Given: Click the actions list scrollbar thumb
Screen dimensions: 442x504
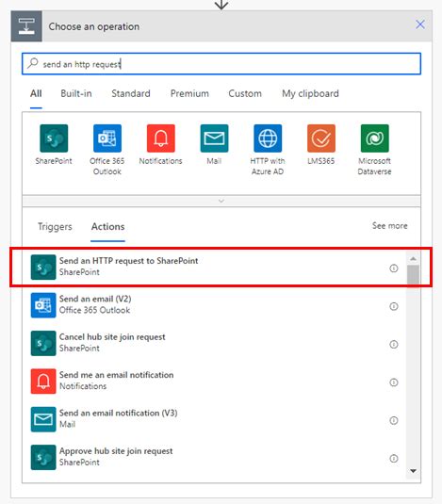Looking at the screenshot, I should [x=413, y=275].
